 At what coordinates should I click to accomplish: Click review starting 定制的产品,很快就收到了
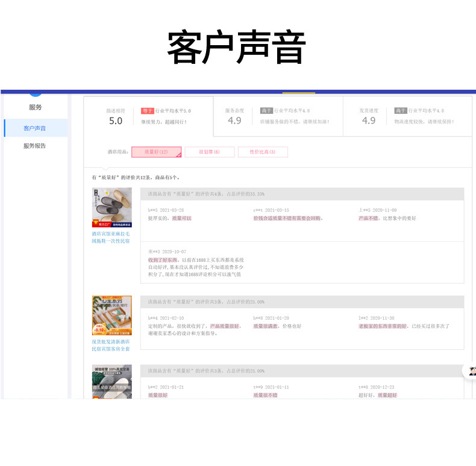[x=195, y=330]
